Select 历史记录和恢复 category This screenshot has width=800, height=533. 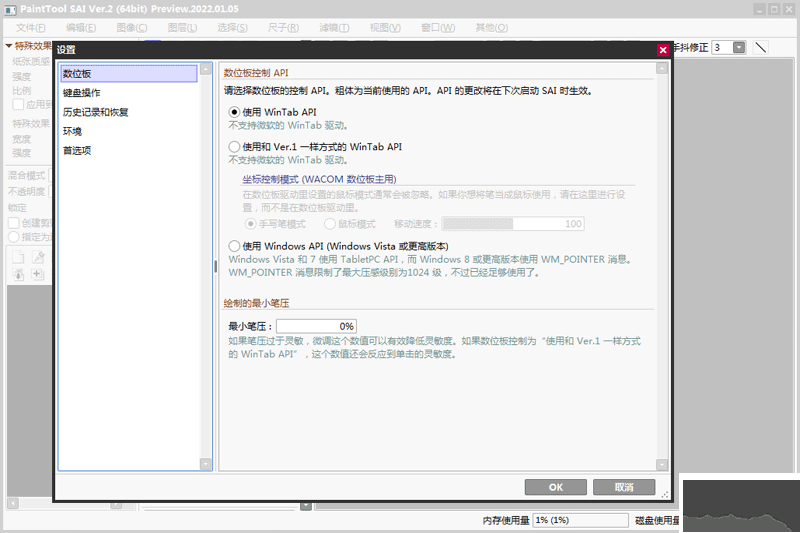coord(95,112)
